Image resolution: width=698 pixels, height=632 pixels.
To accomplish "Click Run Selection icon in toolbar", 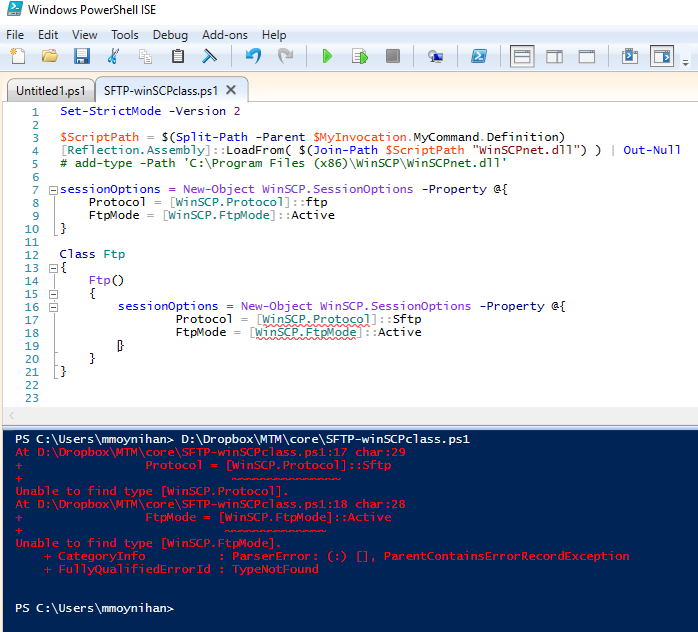I will coord(359,56).
